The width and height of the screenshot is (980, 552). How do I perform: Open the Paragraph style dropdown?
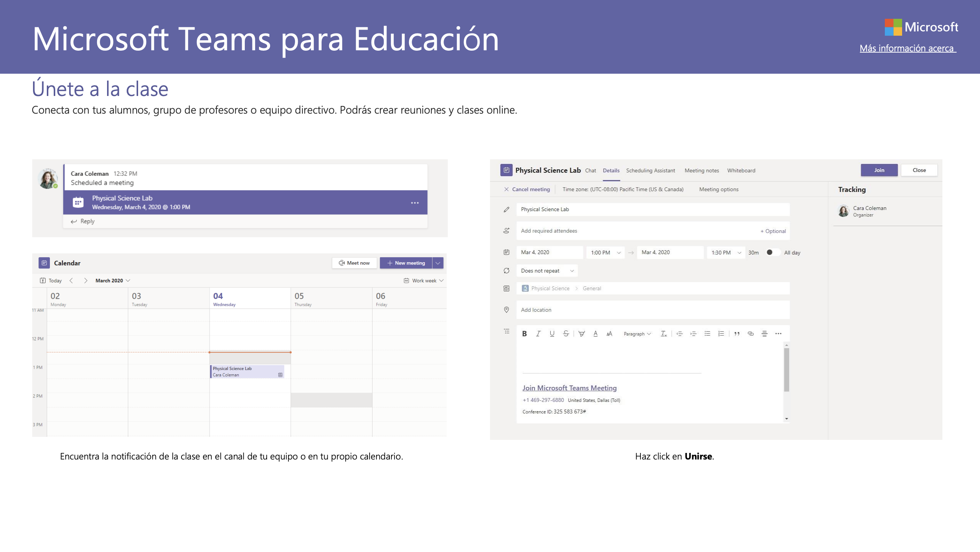[637, 334]
